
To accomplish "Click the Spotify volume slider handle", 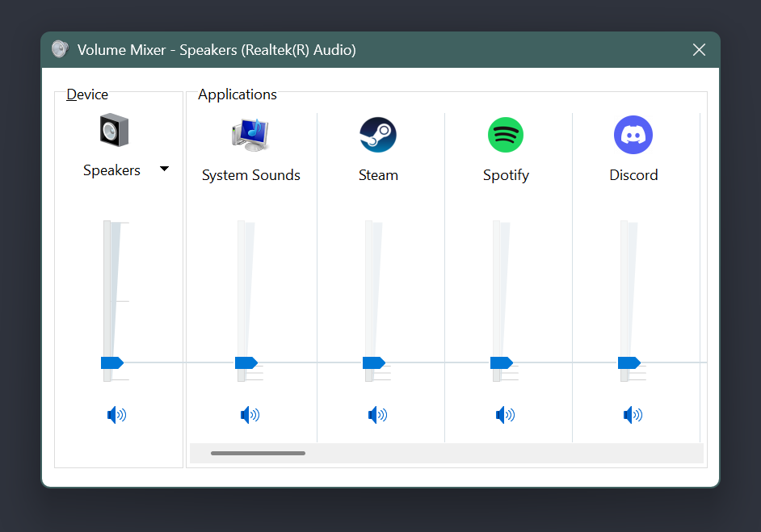I will pyautogui.click(x=500, y=362).
